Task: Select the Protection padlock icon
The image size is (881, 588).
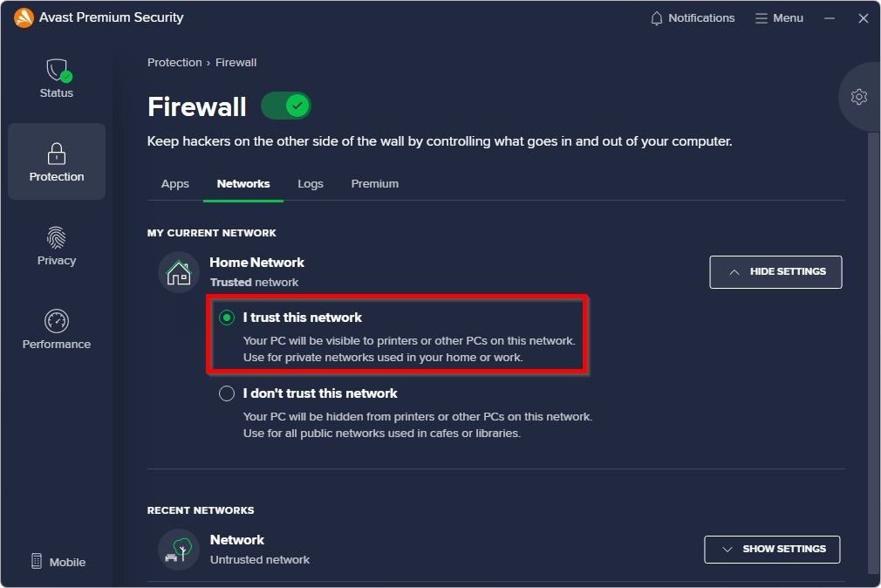Action: click(x=57, y=154)
